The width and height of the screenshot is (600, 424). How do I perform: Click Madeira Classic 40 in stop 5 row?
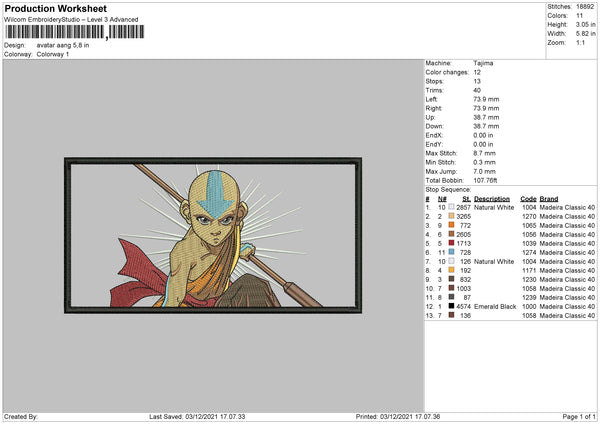(x=567, y=243)
